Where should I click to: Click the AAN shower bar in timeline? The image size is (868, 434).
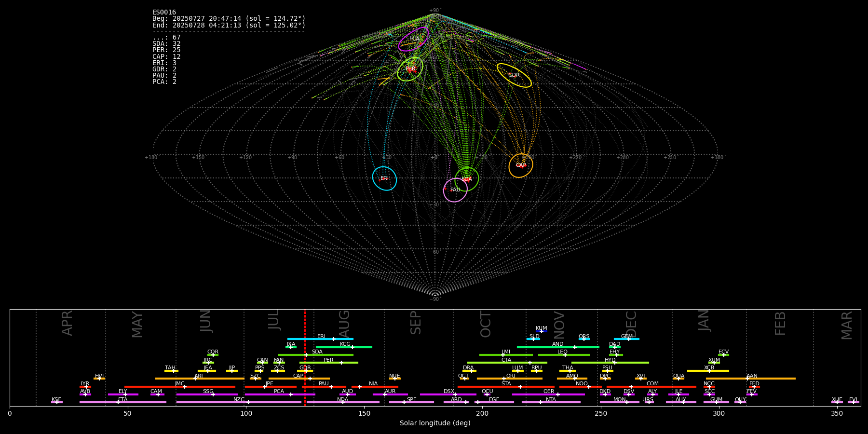[751, 379]
